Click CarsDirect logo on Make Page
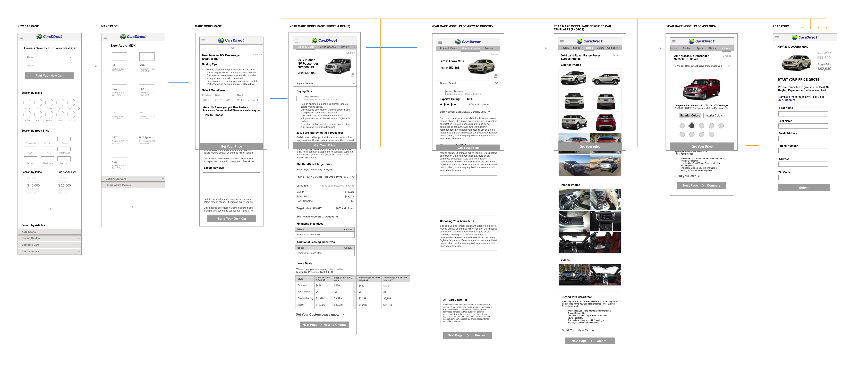This screenshot has width=868, height=371. (x=133, y=37)
